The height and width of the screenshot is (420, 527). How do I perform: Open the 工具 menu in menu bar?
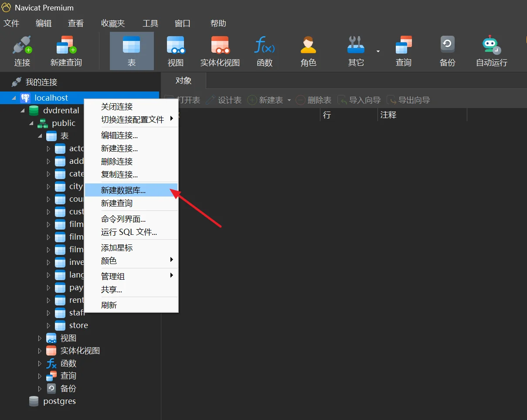[150, 24]
